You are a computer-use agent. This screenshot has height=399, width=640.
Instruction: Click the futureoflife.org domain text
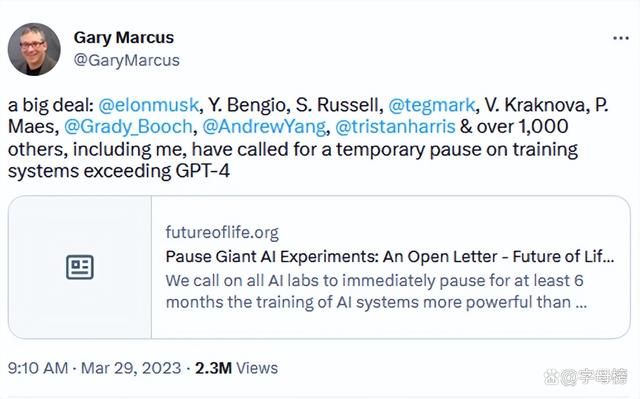coord(222,233)
